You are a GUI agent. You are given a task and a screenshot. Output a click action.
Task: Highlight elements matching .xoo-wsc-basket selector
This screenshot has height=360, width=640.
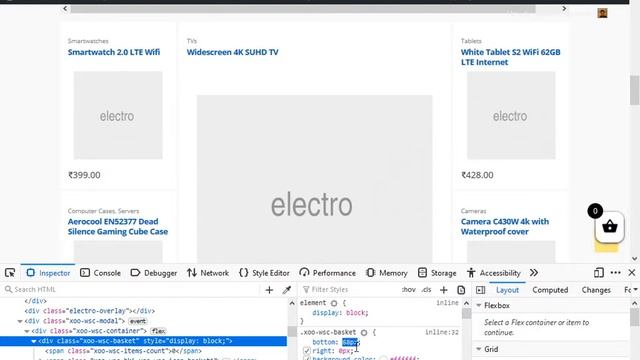coord(364,332)
